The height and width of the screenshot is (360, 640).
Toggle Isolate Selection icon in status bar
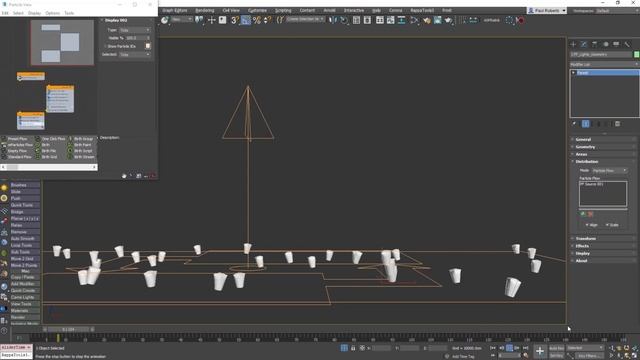click(x=344, y=348)
